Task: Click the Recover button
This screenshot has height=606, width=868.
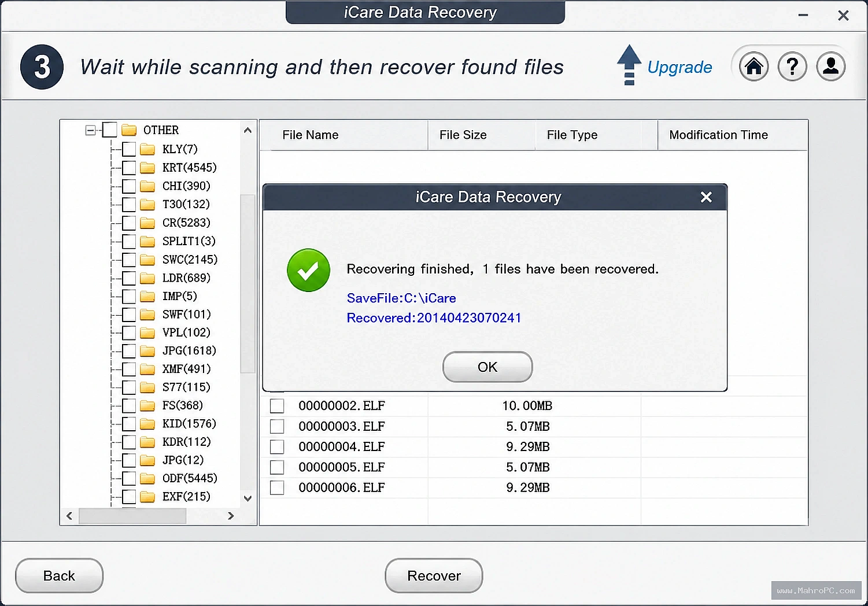Action: coord(434,576)
